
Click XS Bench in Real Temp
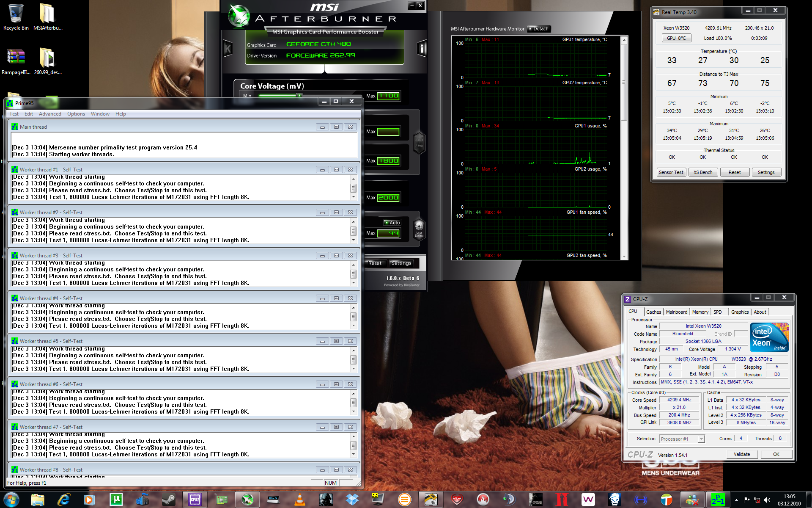tap(703, 172)
